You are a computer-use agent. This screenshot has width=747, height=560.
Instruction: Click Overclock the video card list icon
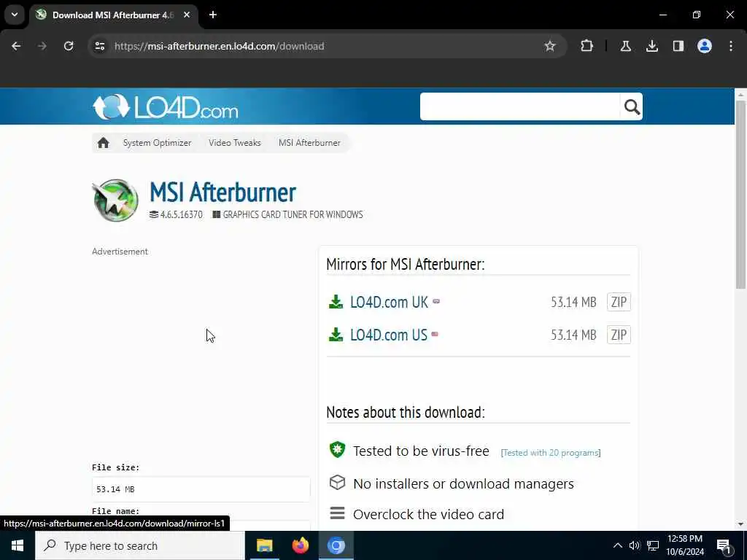coord(337,513)
